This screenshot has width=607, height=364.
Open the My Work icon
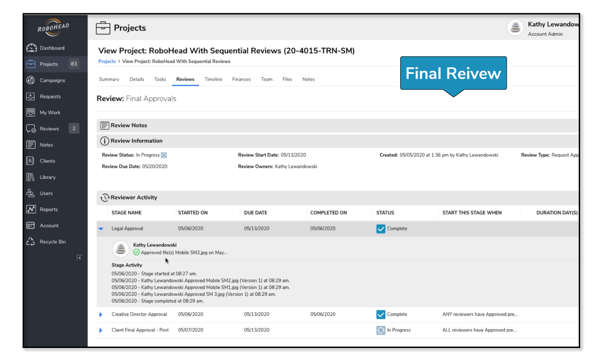(31, 112)
